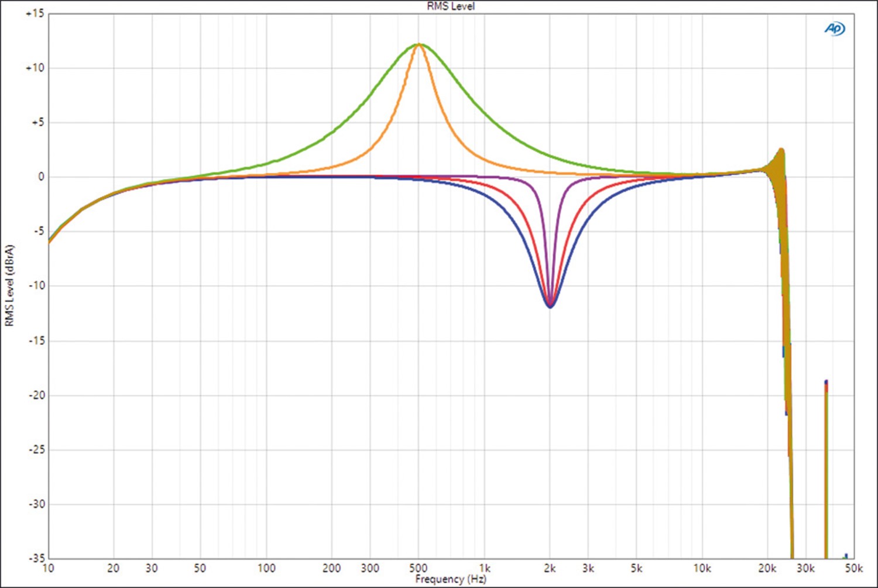Click the 1k frequency axis tick label
The height and width of the screenshot is (588, 878).
click(485, 568)
